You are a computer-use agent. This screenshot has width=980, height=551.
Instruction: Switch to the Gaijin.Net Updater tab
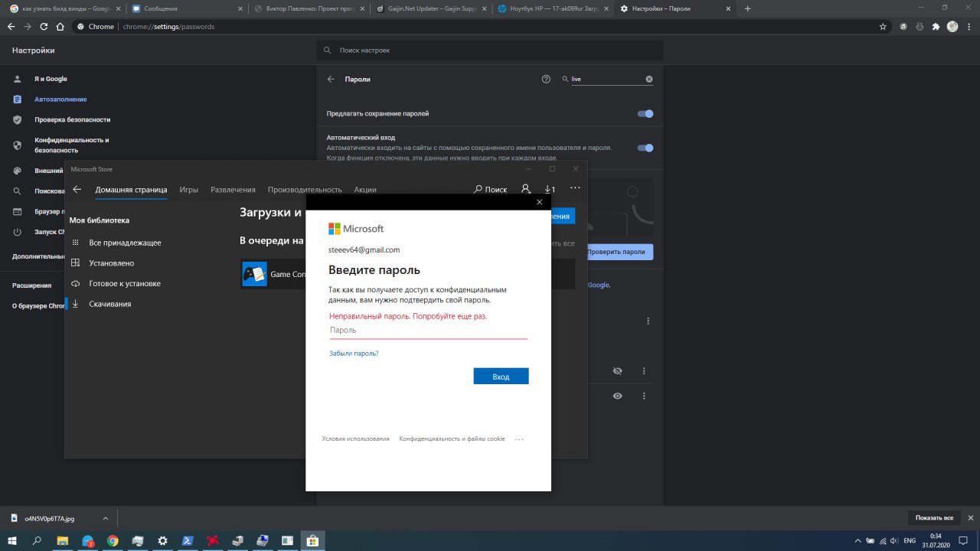click(x=430, y=8)
